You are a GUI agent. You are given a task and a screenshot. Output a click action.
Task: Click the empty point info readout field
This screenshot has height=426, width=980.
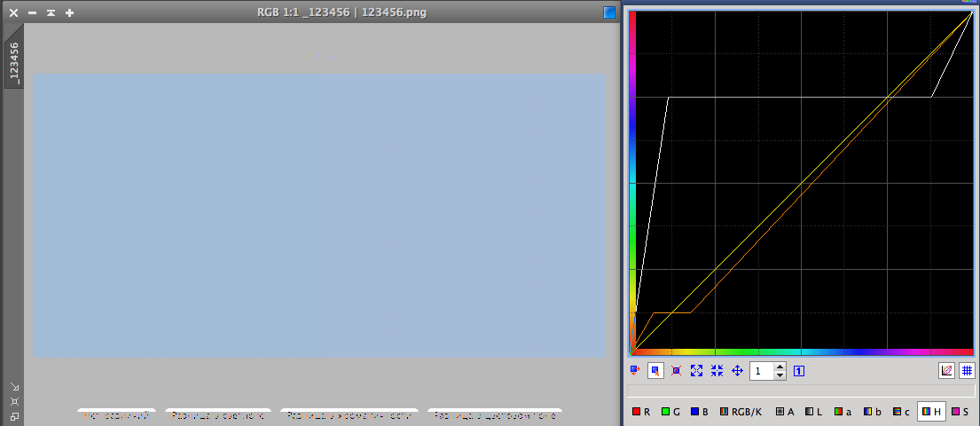(801, 391)
